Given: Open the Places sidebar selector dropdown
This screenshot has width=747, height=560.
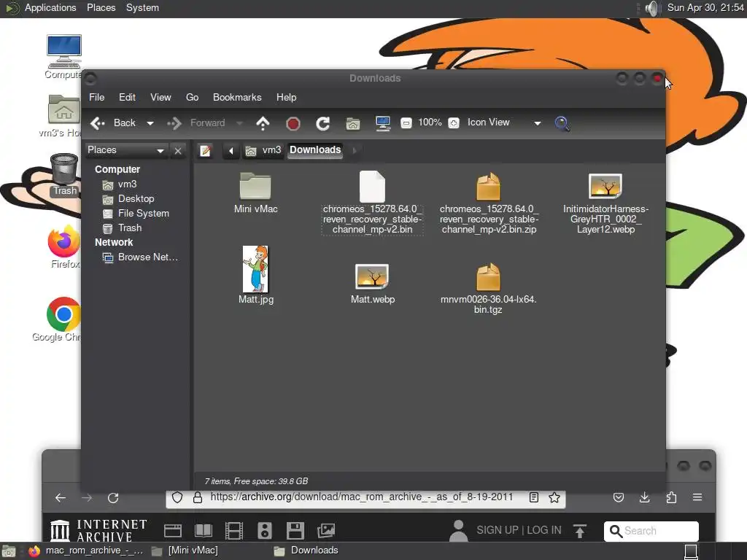Looking at the screenshot, I should [125, 150].
